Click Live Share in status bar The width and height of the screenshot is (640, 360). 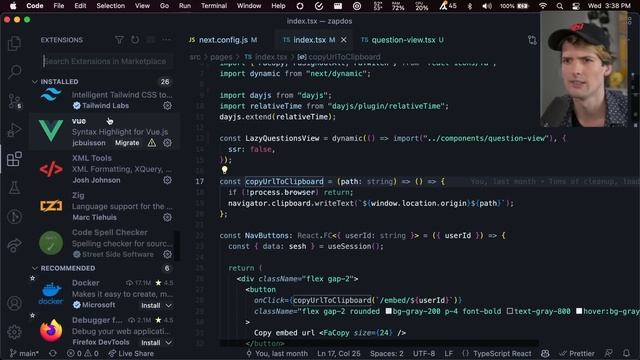pos(131,353)
